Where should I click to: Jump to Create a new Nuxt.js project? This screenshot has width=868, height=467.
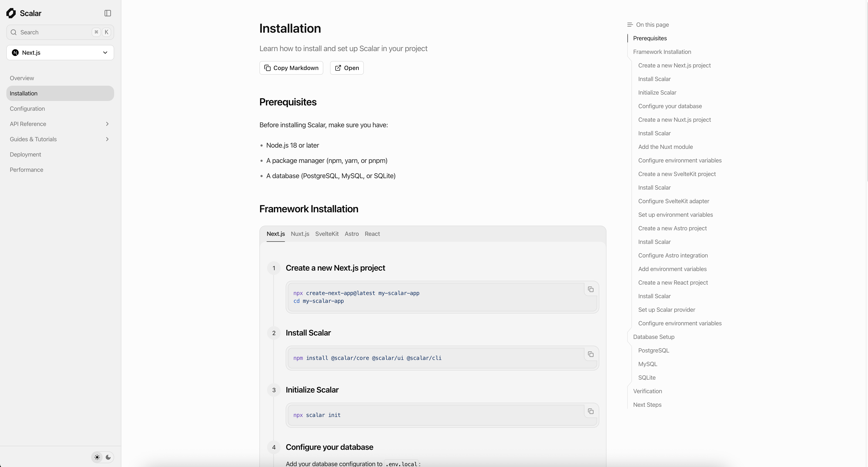click(674, 120)
